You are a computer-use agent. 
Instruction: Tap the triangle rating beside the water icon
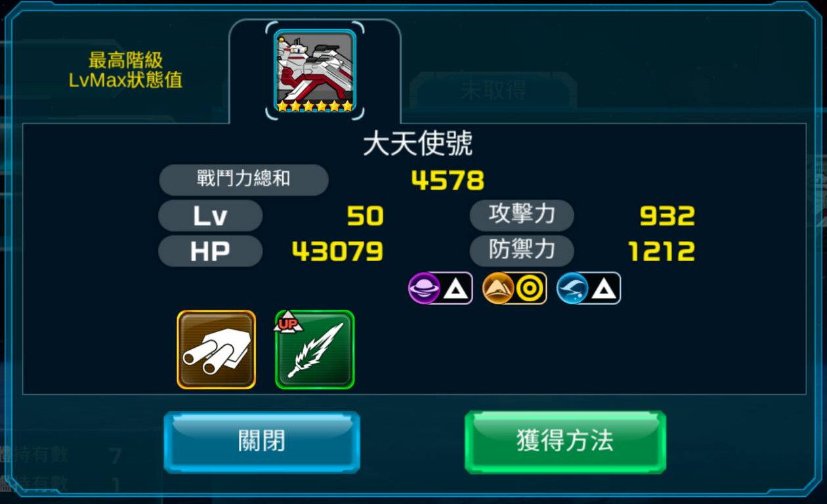point(604,289)
